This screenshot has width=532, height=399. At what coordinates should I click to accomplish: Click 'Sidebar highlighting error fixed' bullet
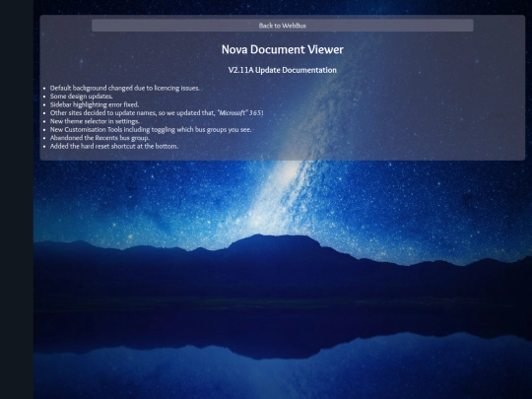pos(95,104)
